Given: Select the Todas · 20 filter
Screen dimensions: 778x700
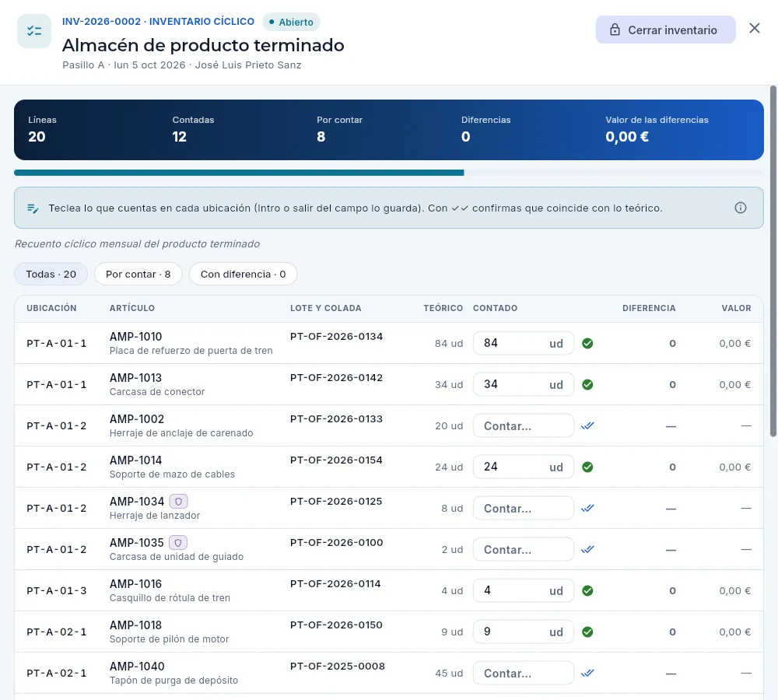Looking at the screenshot, I should point(51,274).
